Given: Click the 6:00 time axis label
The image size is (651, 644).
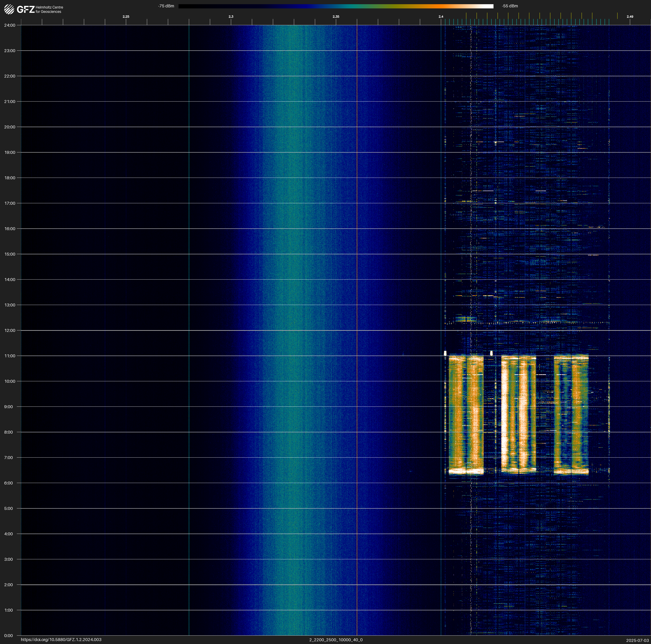Looking at the screenshot, I should 9,483.
